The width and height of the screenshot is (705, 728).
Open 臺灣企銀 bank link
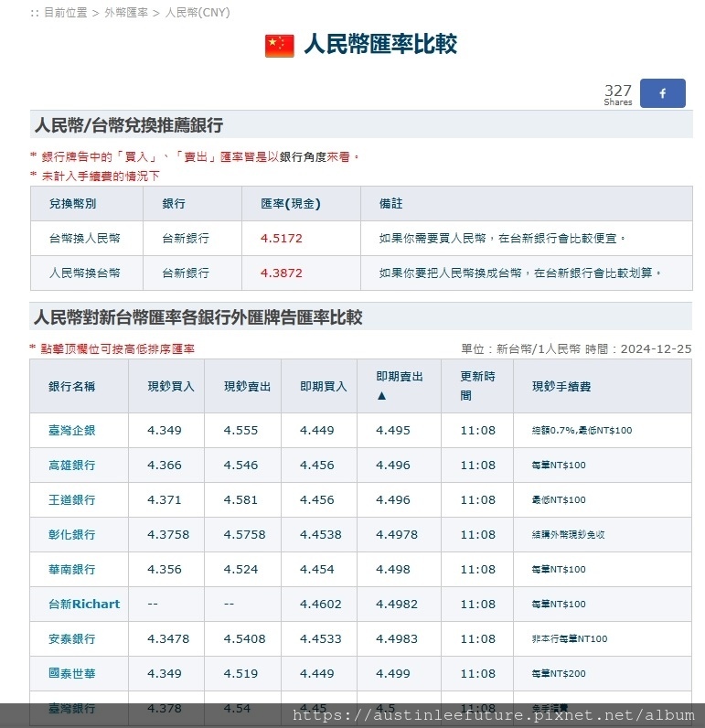(x=72, y=431)
